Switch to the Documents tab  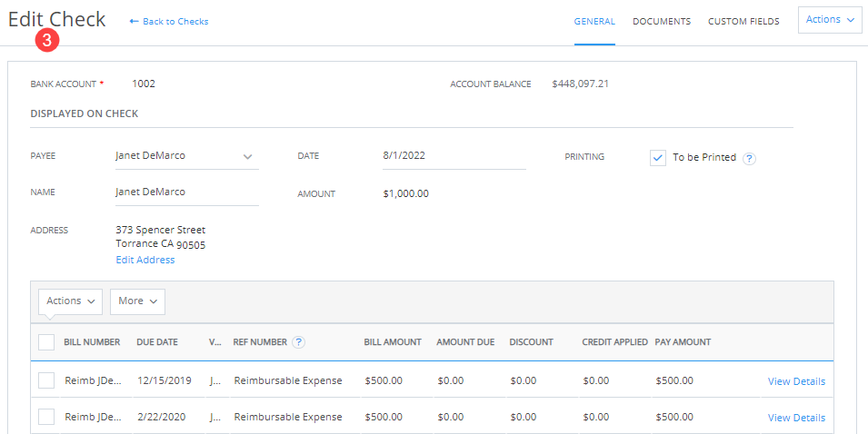[662, 22]
